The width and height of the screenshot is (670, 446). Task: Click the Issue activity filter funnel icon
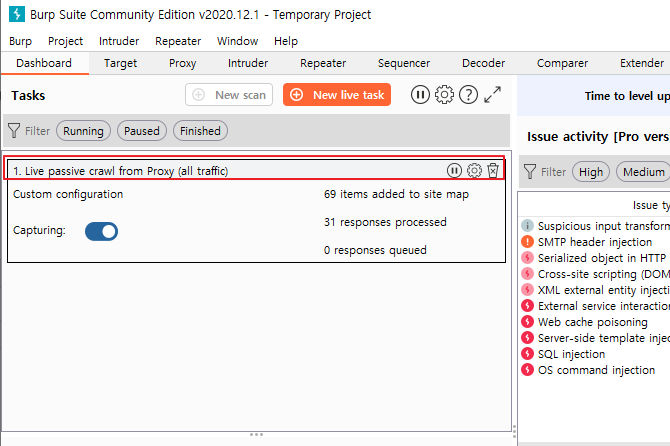coord(530,172)
